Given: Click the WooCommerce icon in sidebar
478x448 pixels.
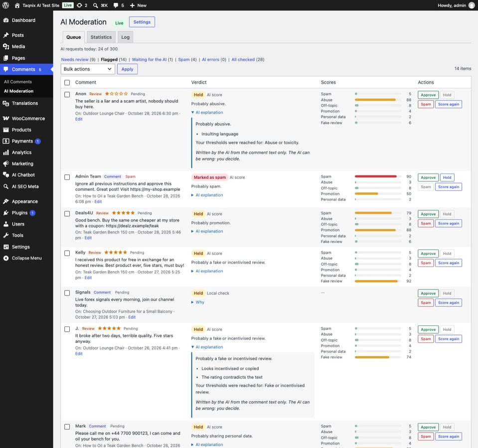Looking at the screenshot, I should point(6,118).
